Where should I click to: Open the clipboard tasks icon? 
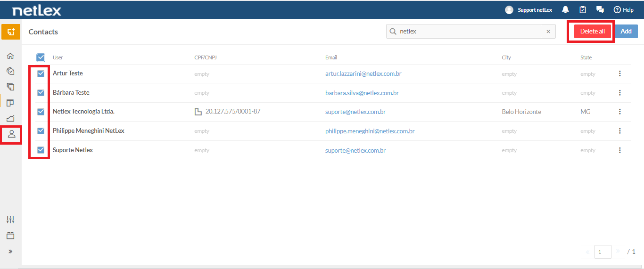click(x=583, y=10)
